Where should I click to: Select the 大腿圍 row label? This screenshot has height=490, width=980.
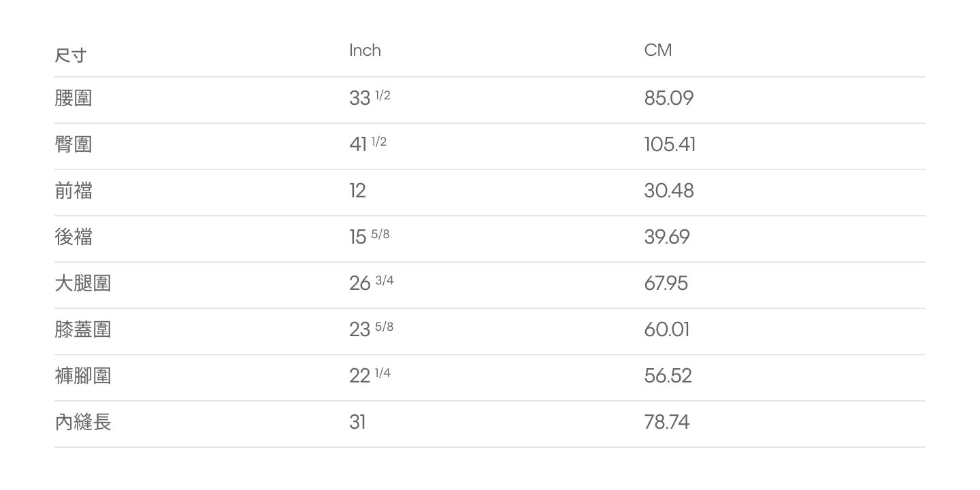coord(83,283)
